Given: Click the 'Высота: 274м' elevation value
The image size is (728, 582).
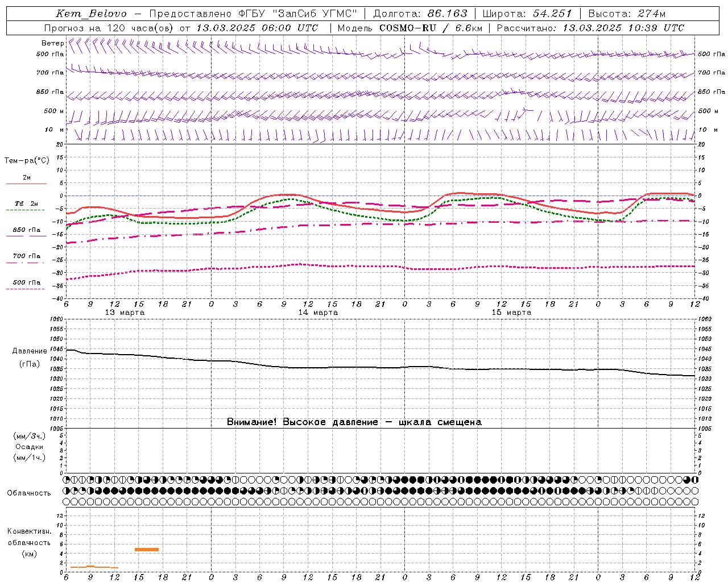Looking at the screenshot, I should 627,14.
